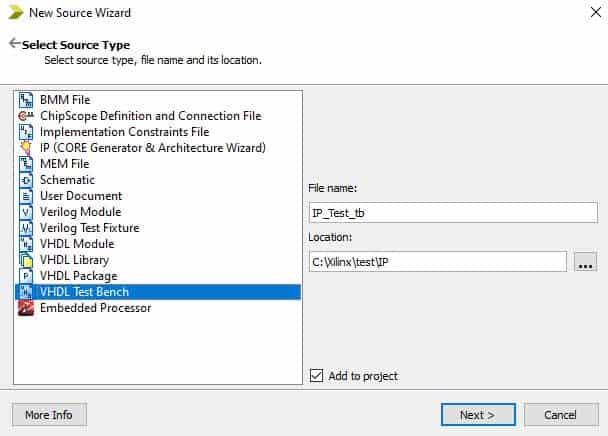Click the ChipScope Definition file icon
The image size is (608, 436).
26,116
